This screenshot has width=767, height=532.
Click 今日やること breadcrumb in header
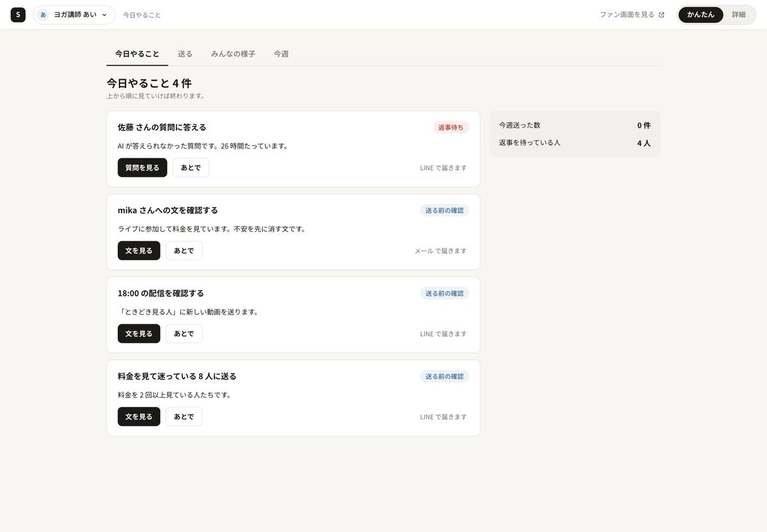pos(142,15)
